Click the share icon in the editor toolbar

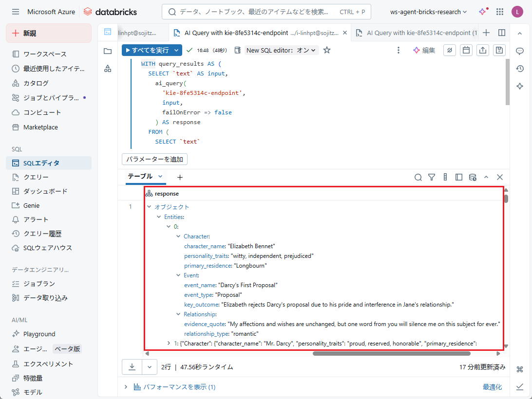point(482,50)
